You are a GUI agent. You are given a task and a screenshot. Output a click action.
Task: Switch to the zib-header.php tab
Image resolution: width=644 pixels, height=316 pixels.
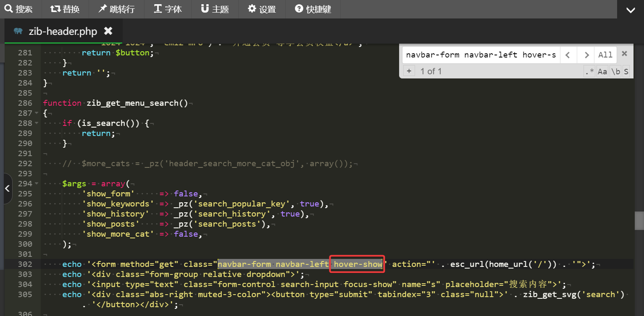click(x=62, y=31)
